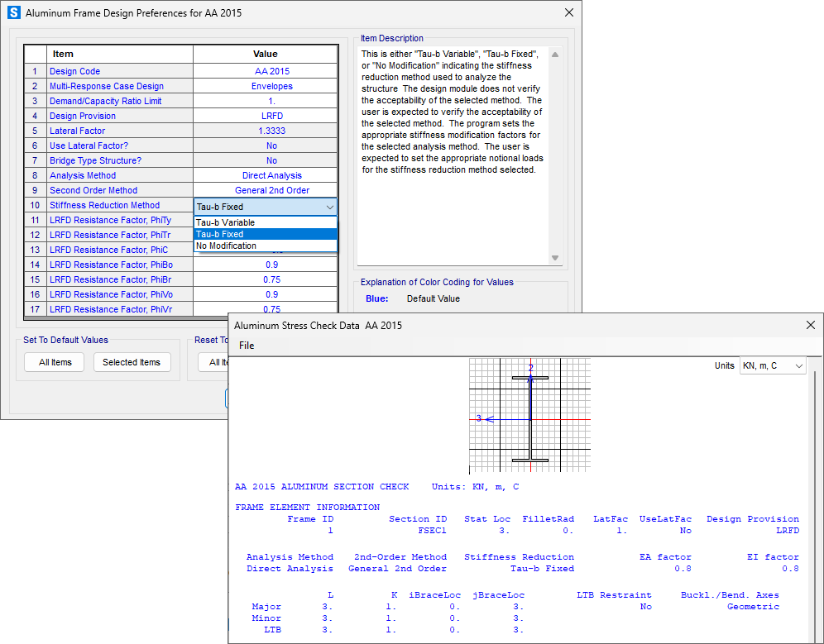Click the Selected Items button
Viewport: 824px width, 644px height.
(x=132, y=362)
